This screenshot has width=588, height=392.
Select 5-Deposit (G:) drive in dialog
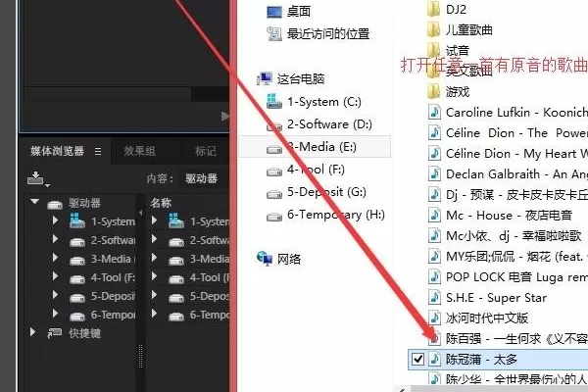[x=315, y=192]
